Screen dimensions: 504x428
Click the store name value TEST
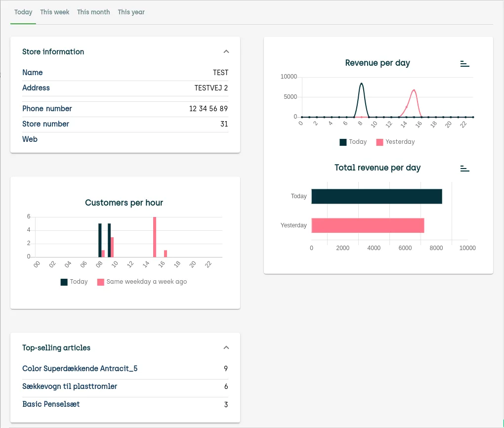click(220, 73)
